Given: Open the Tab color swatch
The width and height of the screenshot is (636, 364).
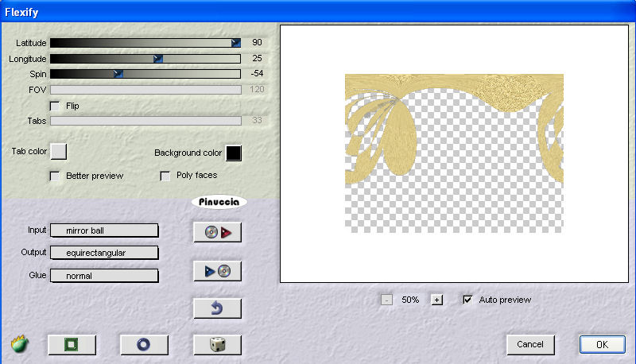Looking at the screenshot, I should (58, 151).
